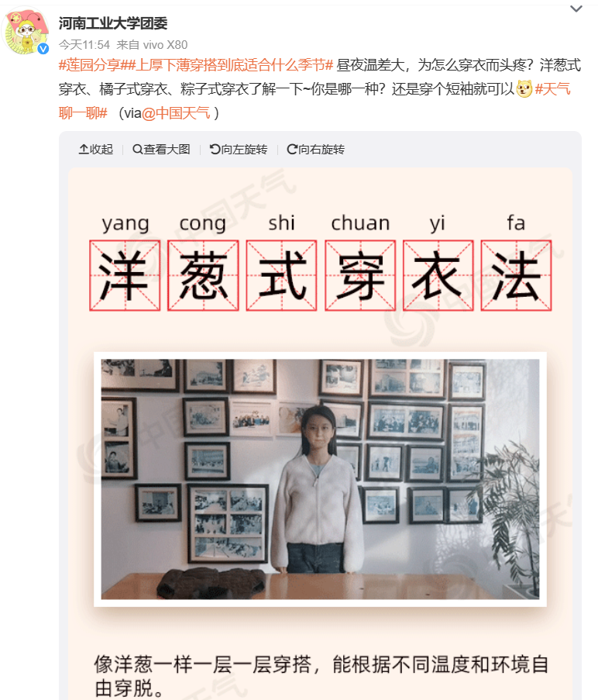Rotate image with 向右旋转
The image size is (598, 700).
(316, 149)
